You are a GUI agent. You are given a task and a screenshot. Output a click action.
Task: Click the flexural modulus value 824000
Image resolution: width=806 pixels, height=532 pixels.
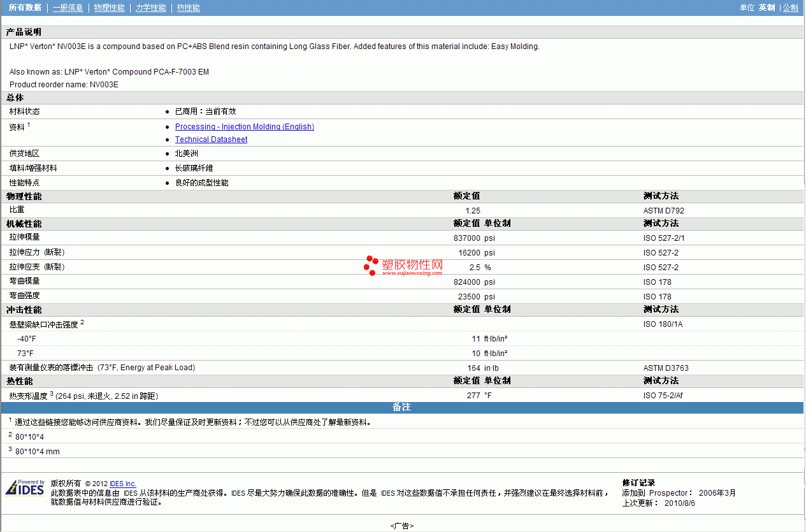(467, 282)
